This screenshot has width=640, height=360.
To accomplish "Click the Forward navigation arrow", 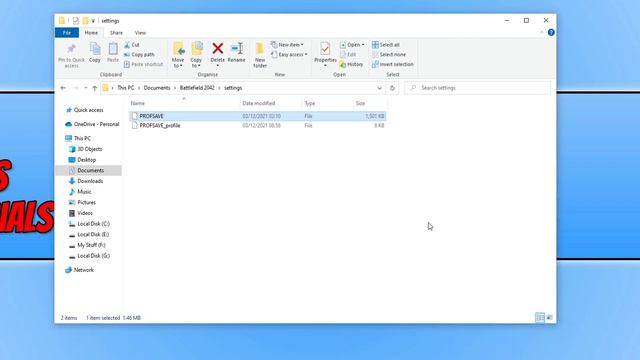I will 76,88.
